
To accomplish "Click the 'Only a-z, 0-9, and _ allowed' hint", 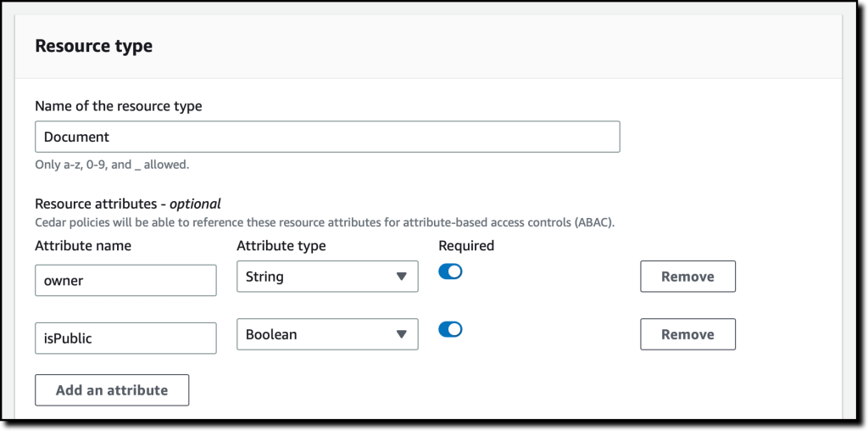I will tap(111, 165).
